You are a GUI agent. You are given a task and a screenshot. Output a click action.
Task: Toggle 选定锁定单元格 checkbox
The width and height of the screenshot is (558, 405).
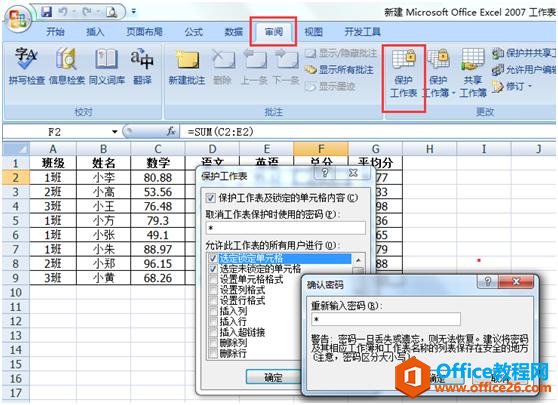[213, 258]
